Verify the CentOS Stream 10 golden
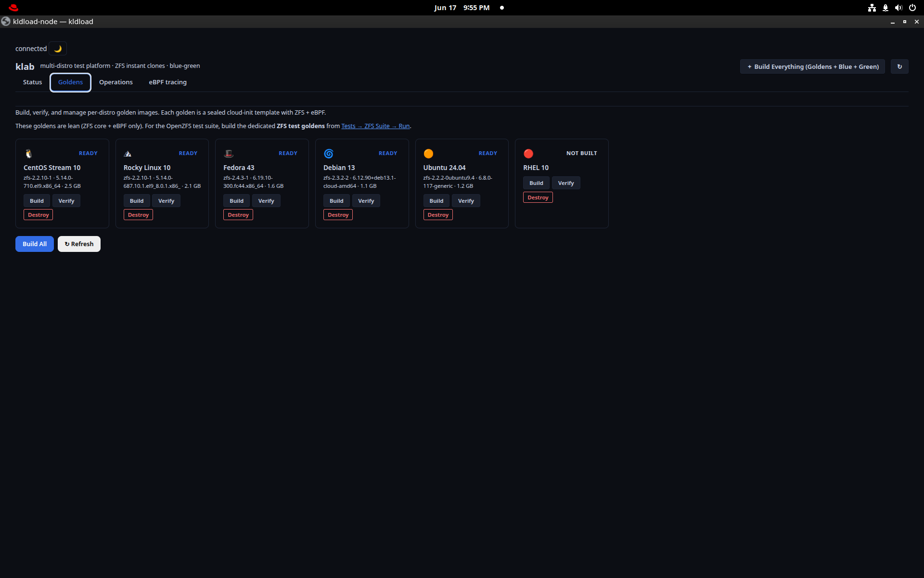Image resolution: width=924 pixels, height=578 pixels. point(66,201)
